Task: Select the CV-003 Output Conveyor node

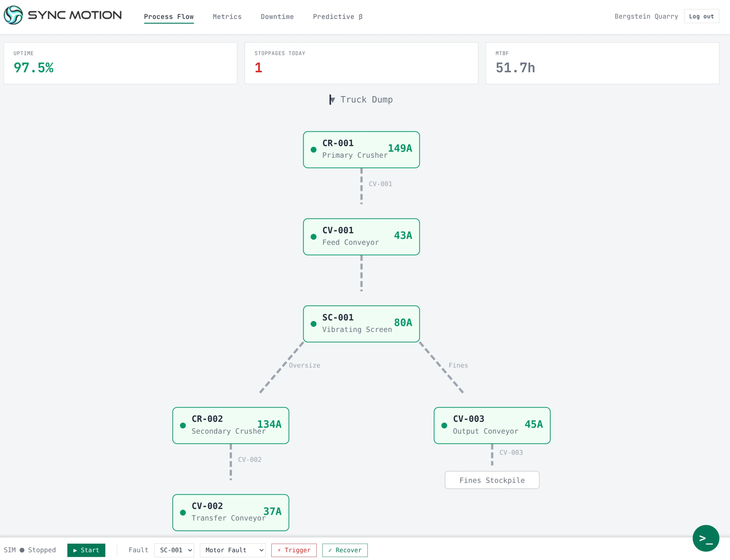Action: [x=492, y=425]
